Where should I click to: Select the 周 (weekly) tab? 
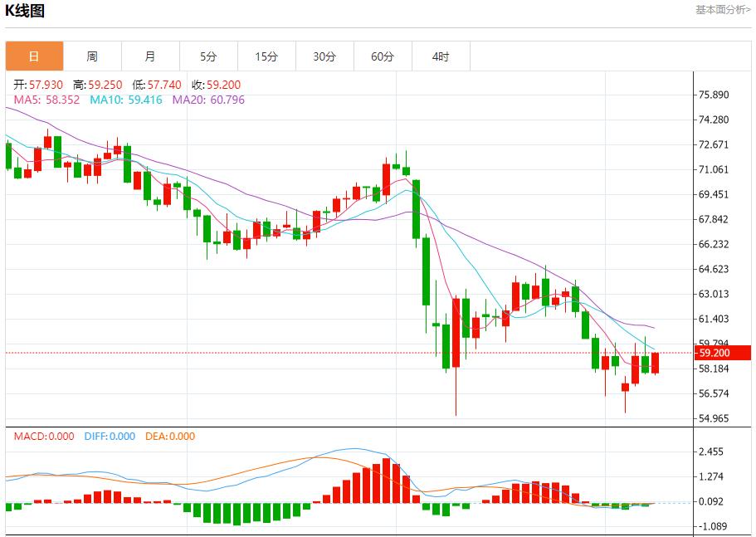point(92,56)
